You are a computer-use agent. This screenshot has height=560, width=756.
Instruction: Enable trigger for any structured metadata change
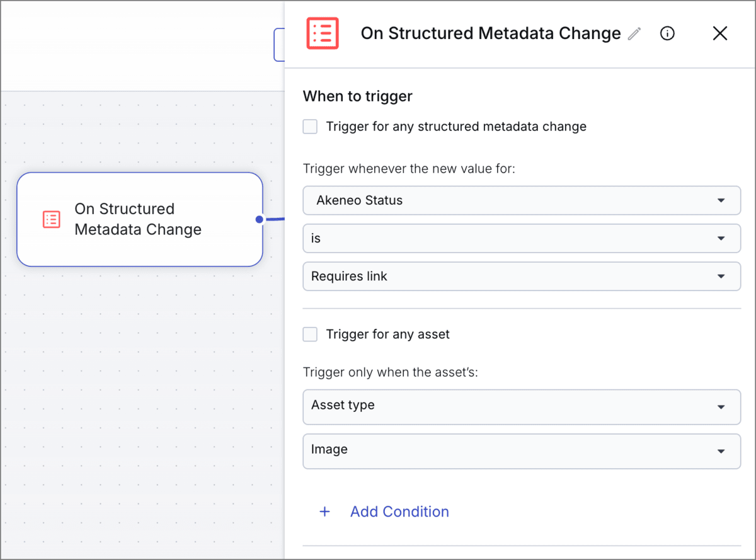309,127
